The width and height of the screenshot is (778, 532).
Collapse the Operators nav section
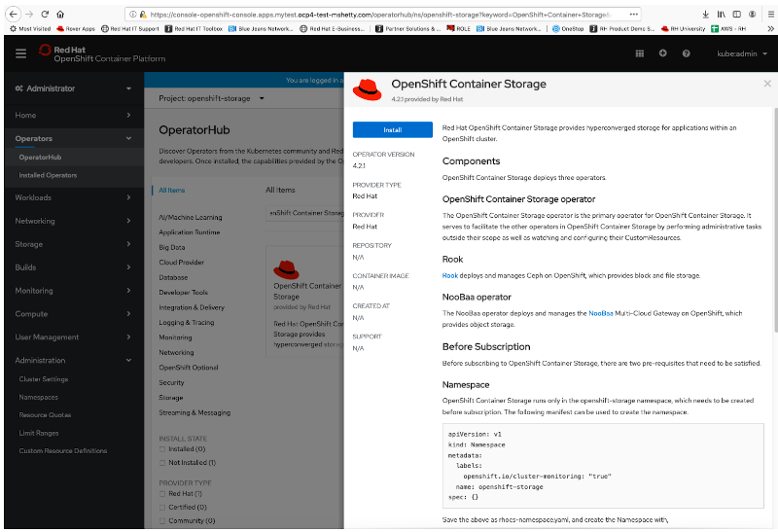pos(74,138)
